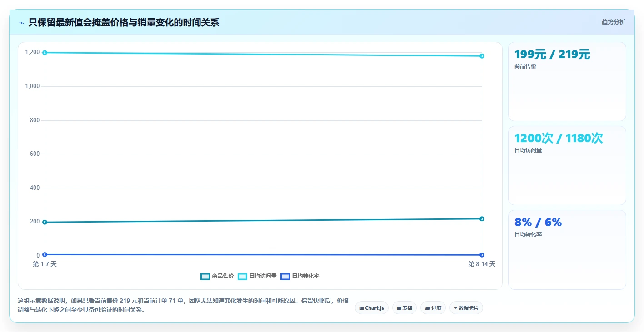644x332 pixels.
Task: Click the description paragraph starting 这组示意数据说明
Action: tap(183, 305)
